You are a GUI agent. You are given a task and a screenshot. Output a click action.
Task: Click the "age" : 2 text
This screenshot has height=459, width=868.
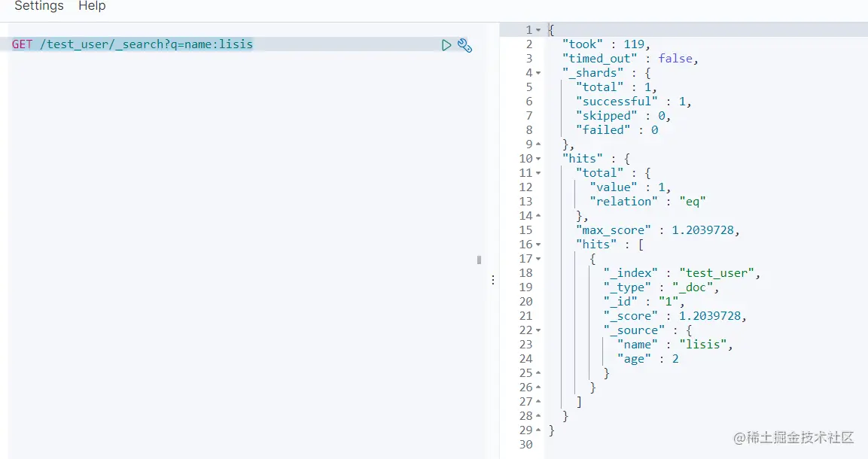pyautogui.click(x=648, y=359)
